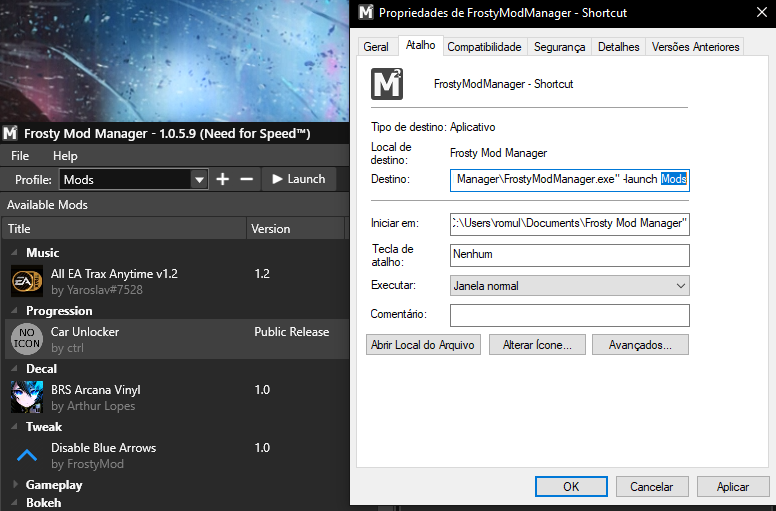Image resolution: width=776 pixels, height=511 pixels.
Task: Switch to the Geral tab
Action: tap(376, 47)
